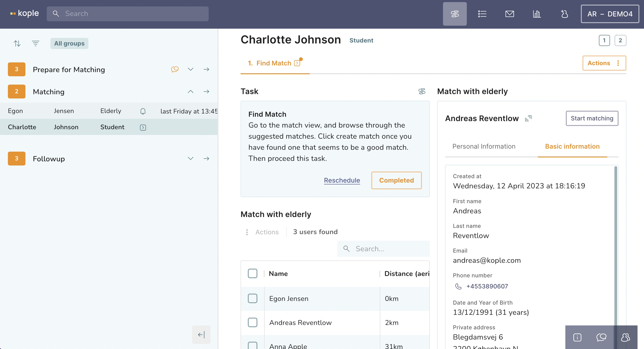This screenshot has width=644, height=349.
Task: Open the Find Match step tab
Action: [274, 63]
